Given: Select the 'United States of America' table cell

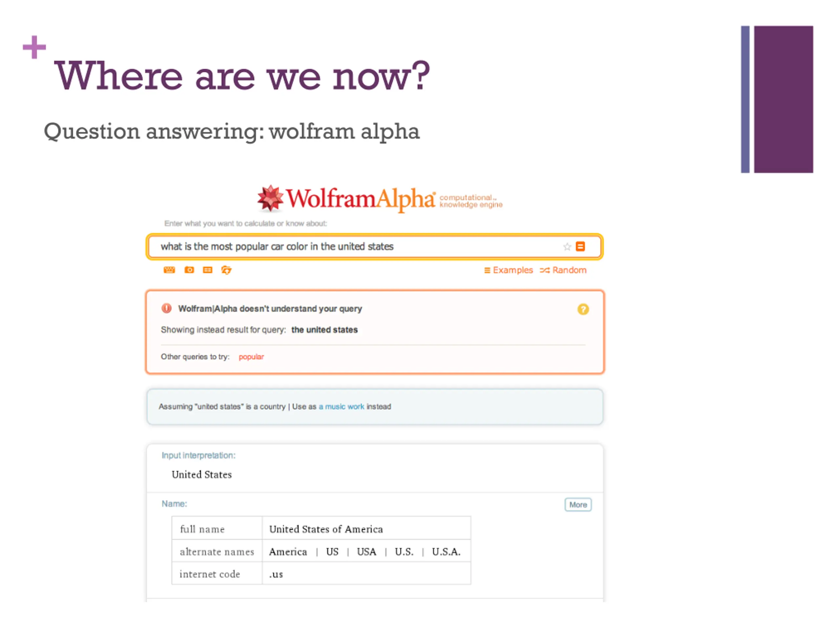Looking at the screenshot, I should click(326, 529).
